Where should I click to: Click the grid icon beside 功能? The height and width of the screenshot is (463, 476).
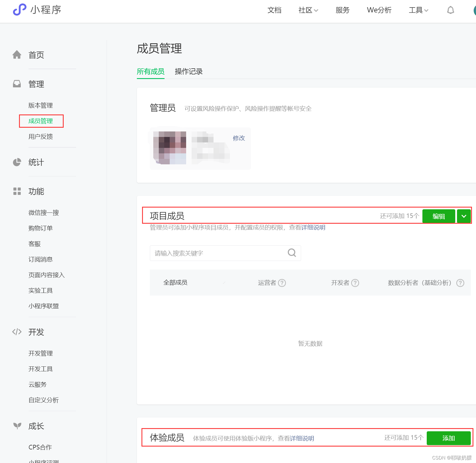pyautogui.click(x=17, y=191)
